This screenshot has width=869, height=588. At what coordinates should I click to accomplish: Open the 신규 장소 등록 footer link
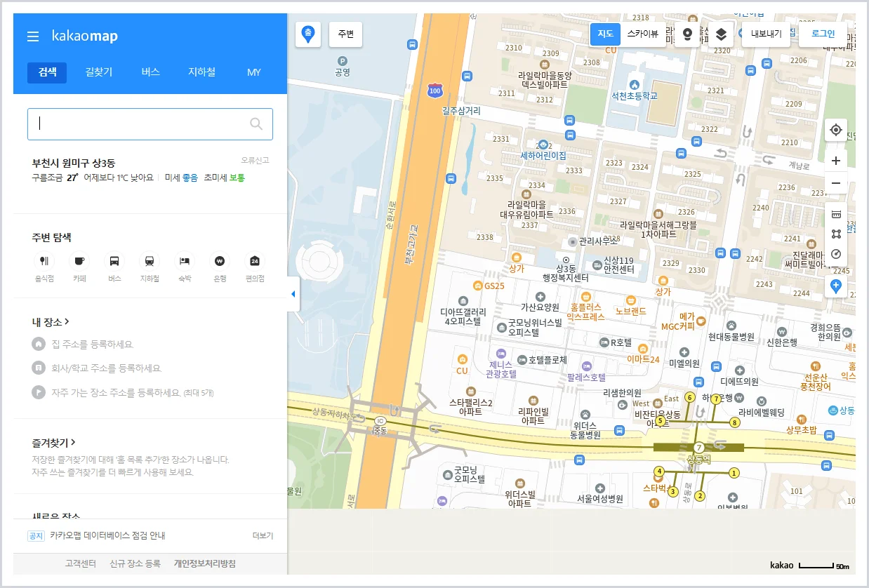click(x=135, y=563)
